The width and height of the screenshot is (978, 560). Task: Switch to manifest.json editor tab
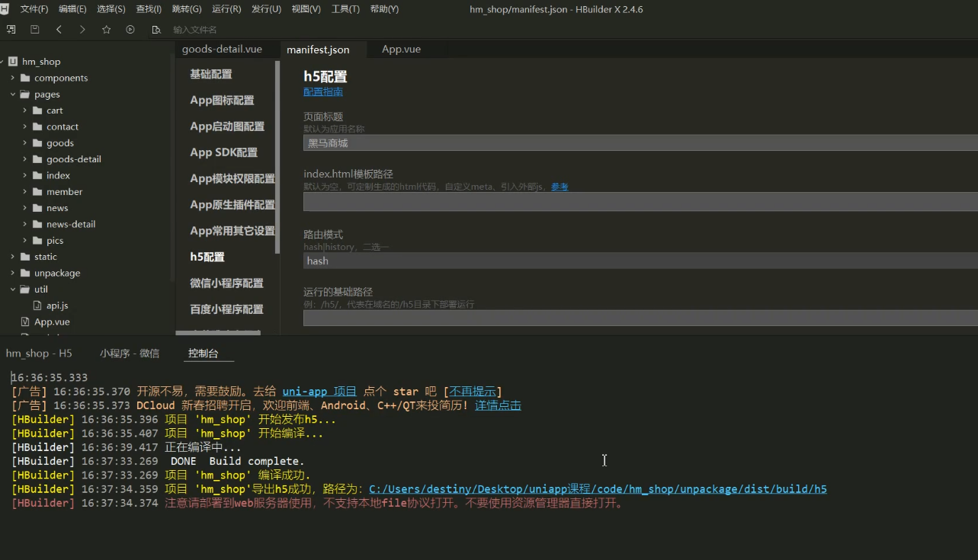(318, 50)
